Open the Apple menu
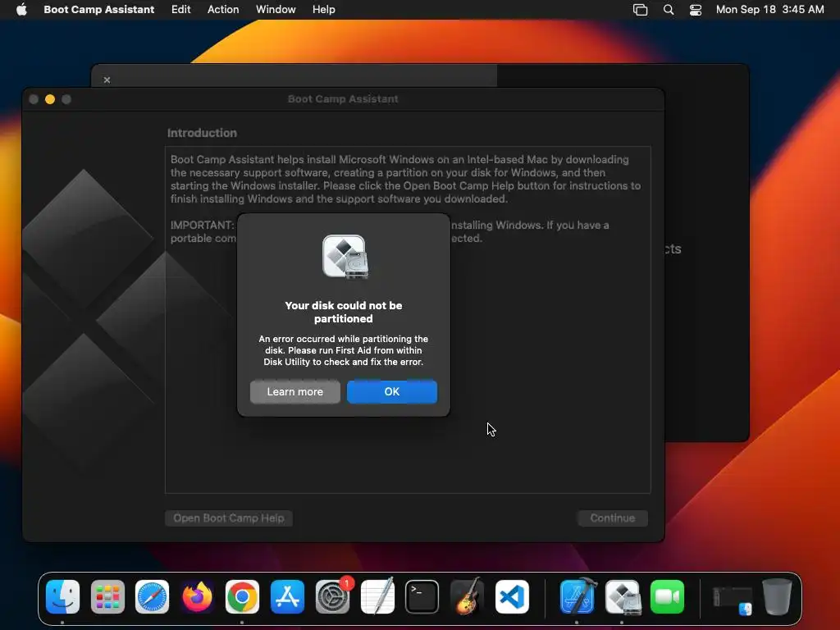840x630 pixels. click(x=21, y=10)
